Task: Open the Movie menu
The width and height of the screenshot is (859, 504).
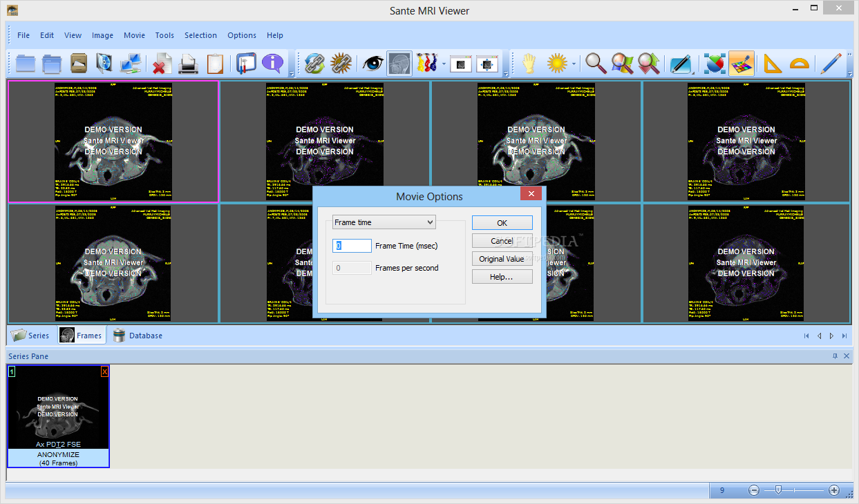Action: [x=134, y=35]
